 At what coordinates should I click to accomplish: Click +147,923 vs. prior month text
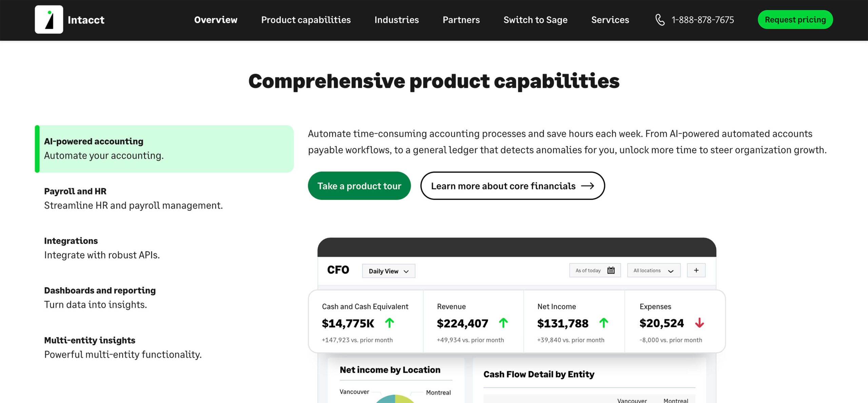click(357, 340)
